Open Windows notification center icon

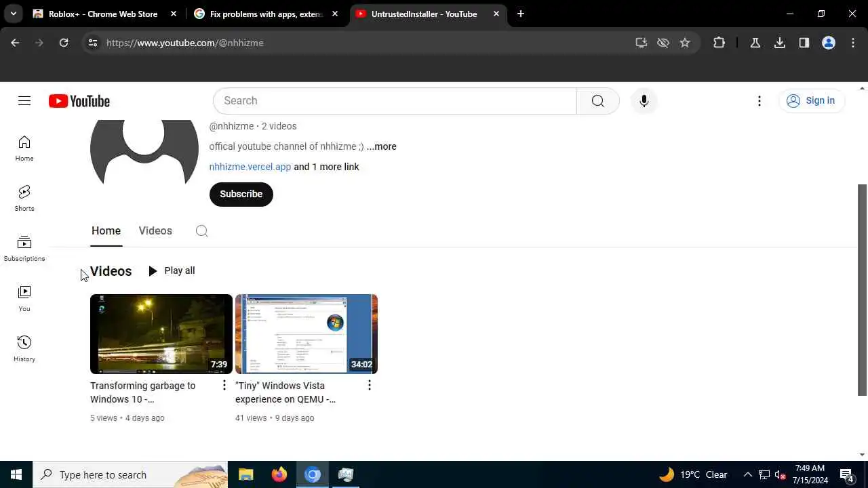(x=846, y=474)
